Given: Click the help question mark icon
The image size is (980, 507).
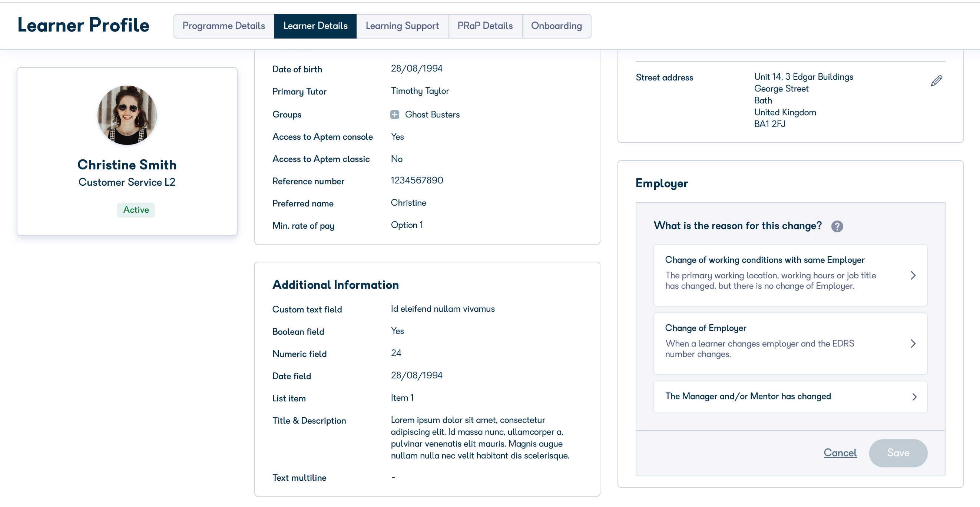Looking at the screenshot, I should (x=837, y=226).
